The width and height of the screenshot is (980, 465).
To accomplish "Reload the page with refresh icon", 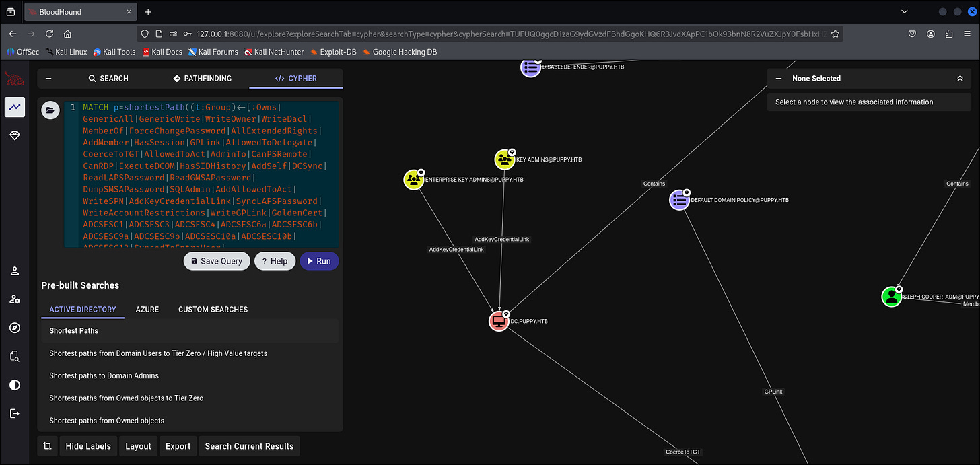I will point(49,34).
